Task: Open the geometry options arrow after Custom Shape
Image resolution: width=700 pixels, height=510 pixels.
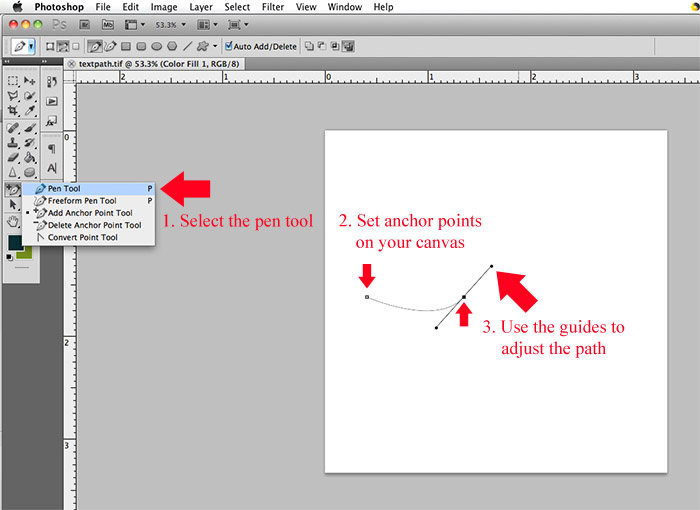Action: click(x=215, y=46)
